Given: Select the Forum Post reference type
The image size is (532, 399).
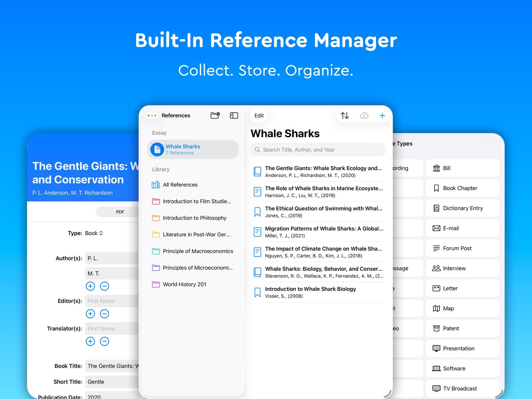Looking at the screenshot, I should pos(463,248).
